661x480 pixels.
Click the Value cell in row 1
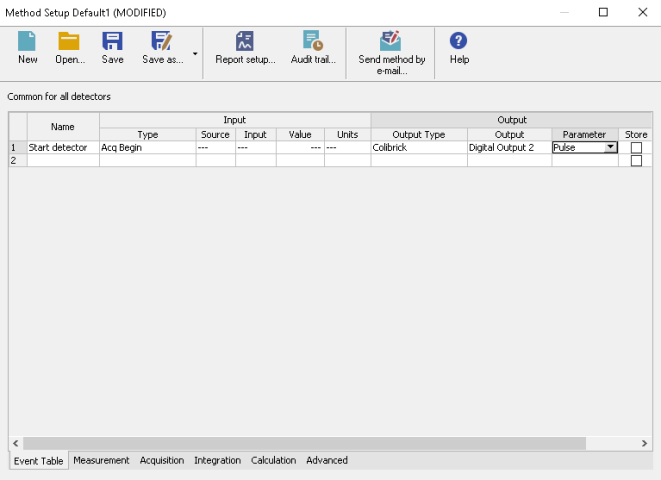coord(300,147)
